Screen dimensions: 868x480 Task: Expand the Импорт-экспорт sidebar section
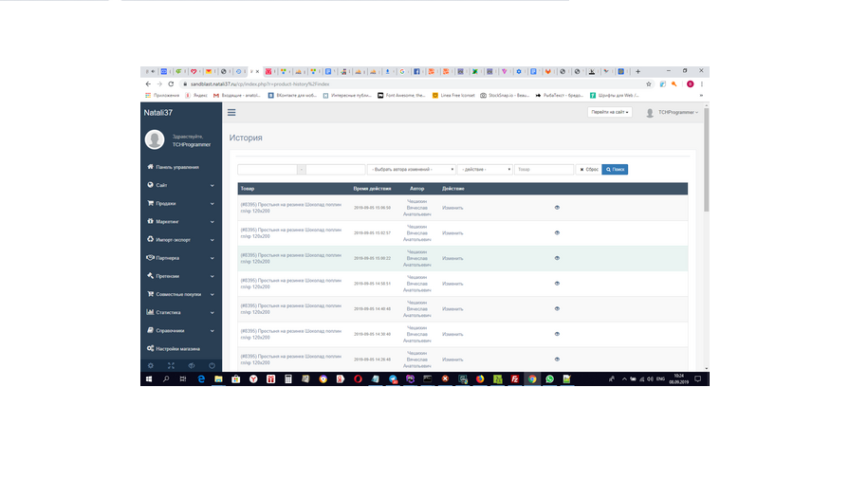181,240
